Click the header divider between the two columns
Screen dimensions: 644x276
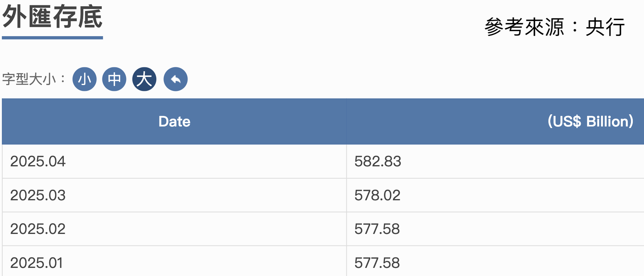pyautogui.click(x=347, y=121)
